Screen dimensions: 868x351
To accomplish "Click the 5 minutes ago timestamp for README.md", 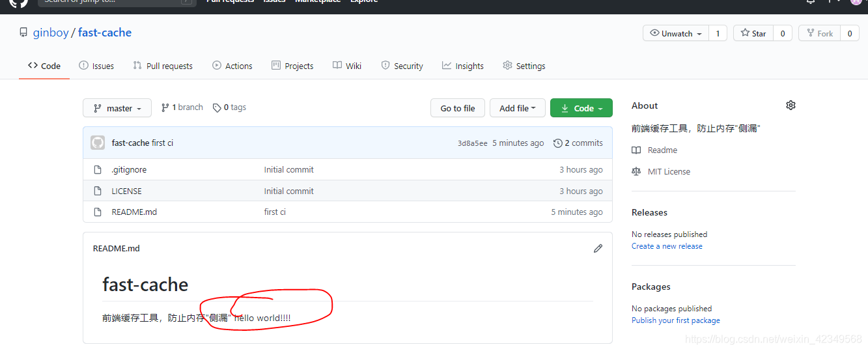I will (x=577, y=212).
